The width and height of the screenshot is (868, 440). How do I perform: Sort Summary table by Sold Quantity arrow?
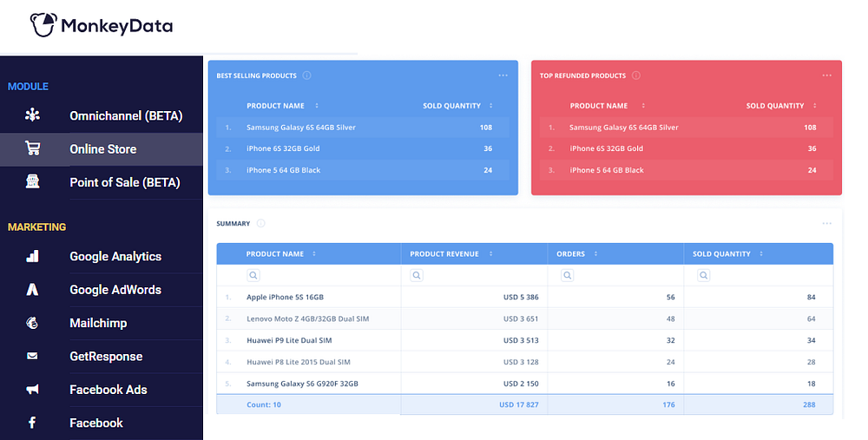coord(761,254)
